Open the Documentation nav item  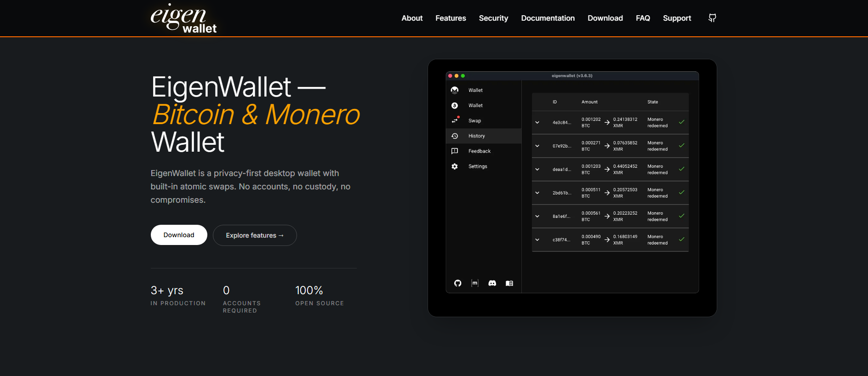pos(548,18)
